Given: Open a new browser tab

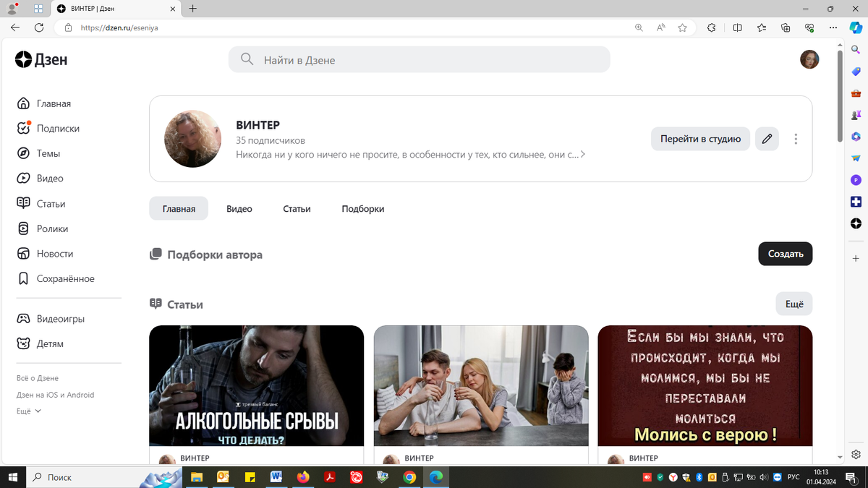Looking at the screenshot, I should click(192, 9).
